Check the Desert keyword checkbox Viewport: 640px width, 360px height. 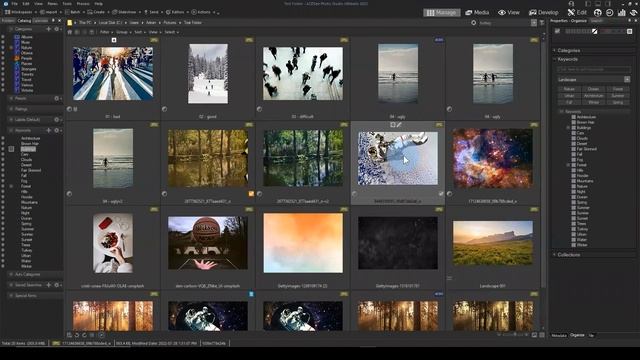pos(573,143)
